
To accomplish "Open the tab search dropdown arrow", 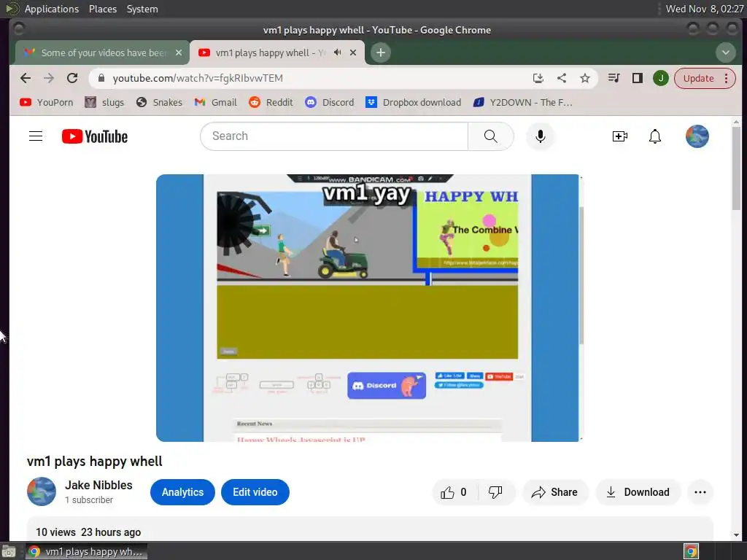I will (726, 52).
